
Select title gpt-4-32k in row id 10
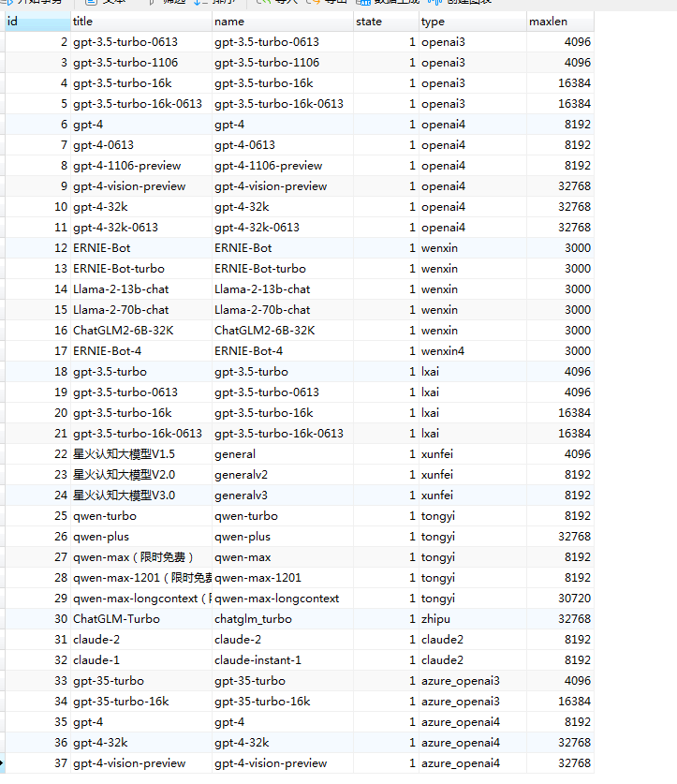tap(141, 206)
